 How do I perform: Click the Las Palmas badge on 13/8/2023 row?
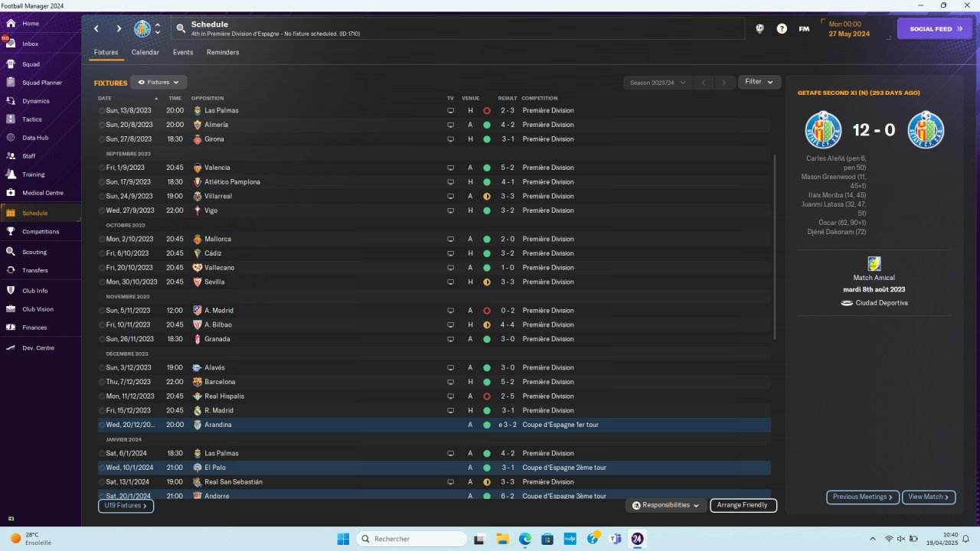[x=198, y=111]
